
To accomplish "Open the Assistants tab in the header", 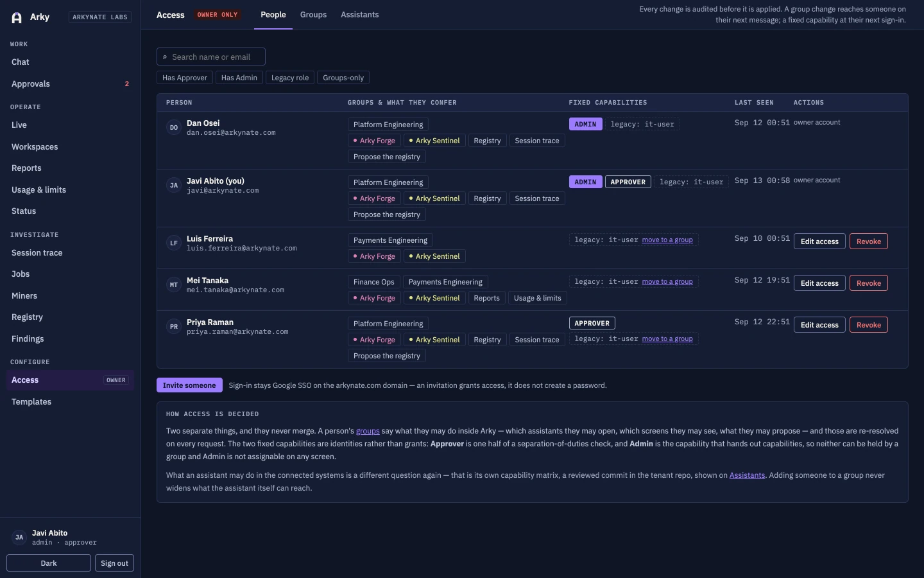I will pos(359,15).
